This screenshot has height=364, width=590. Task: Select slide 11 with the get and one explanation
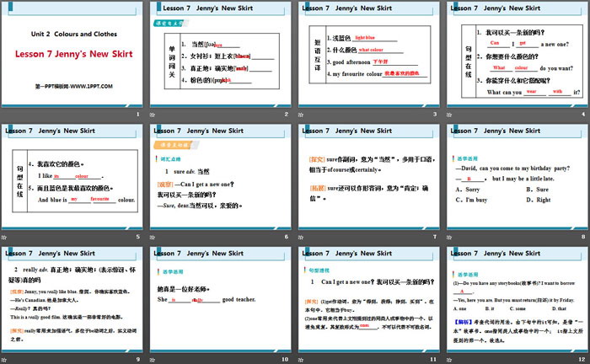[369, 300]
